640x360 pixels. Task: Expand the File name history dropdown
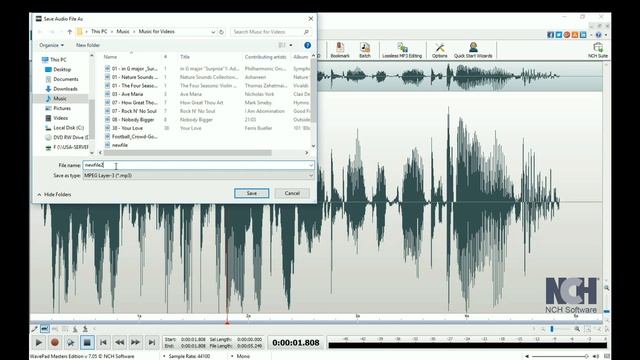(311, 165)
